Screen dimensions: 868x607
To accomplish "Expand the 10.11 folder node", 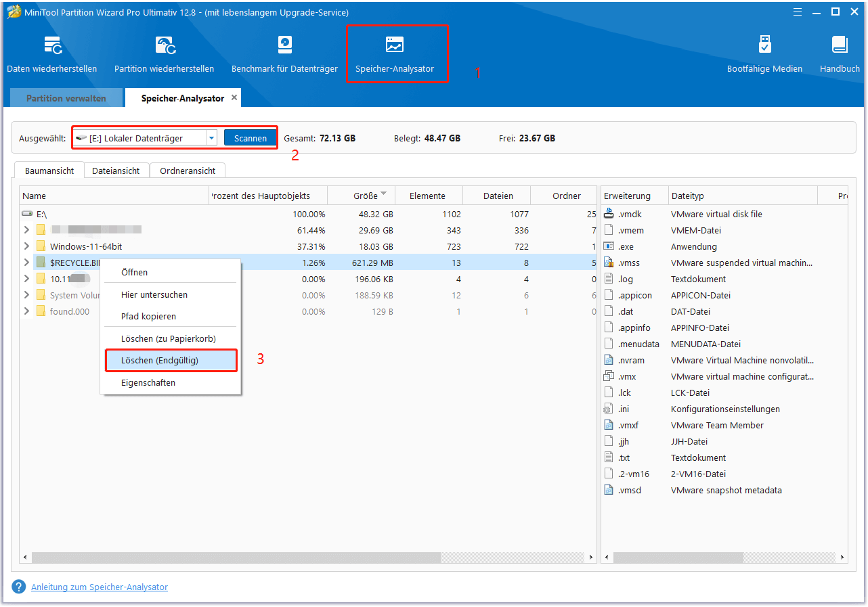I will click(26, 279).
